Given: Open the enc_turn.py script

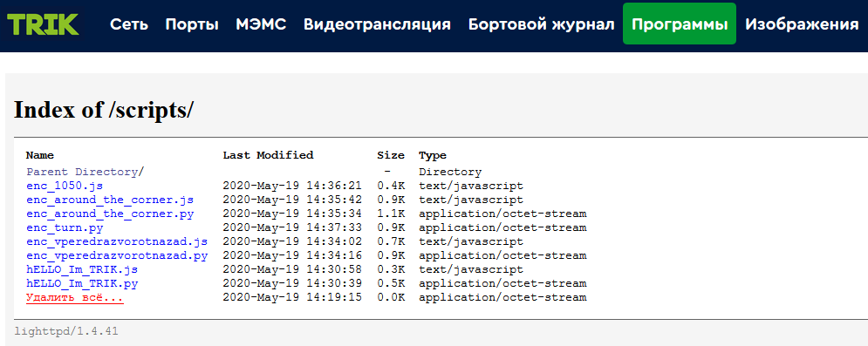Looking at the screenshot, I should 65,227.
